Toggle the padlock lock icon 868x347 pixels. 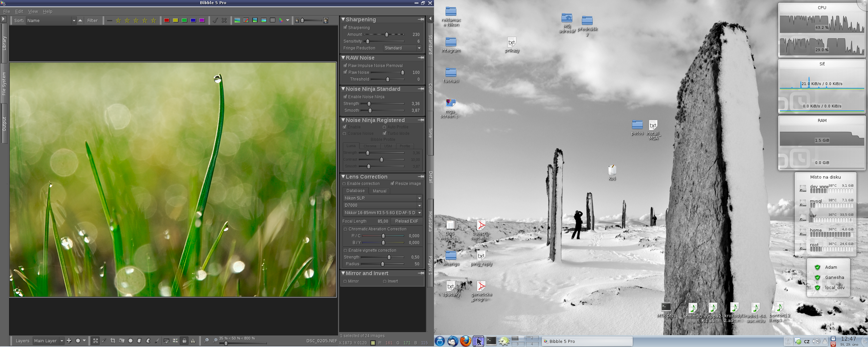(x=184, y=341)
